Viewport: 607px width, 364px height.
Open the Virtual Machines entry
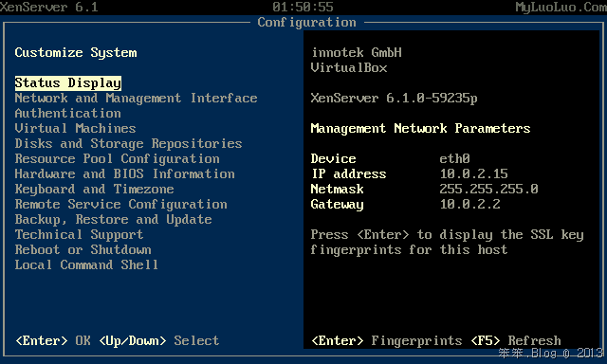tap(75, 128)
